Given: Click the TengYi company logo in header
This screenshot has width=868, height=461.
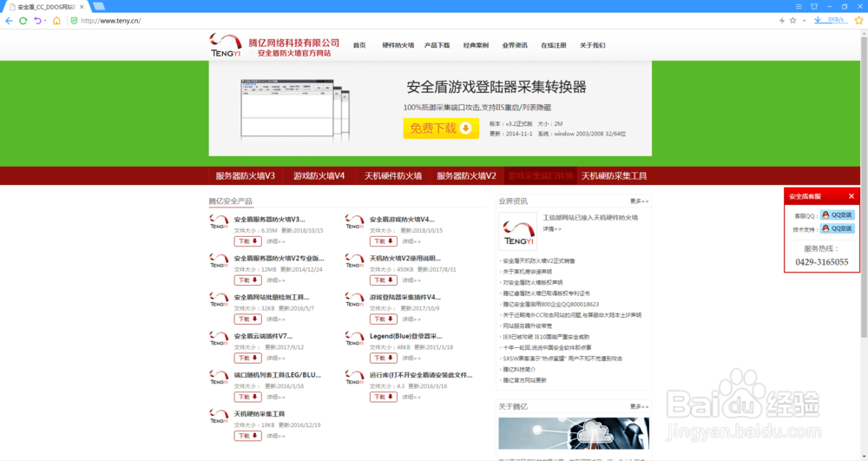Looking at the screenshot, I should click(x=226, y=45).
